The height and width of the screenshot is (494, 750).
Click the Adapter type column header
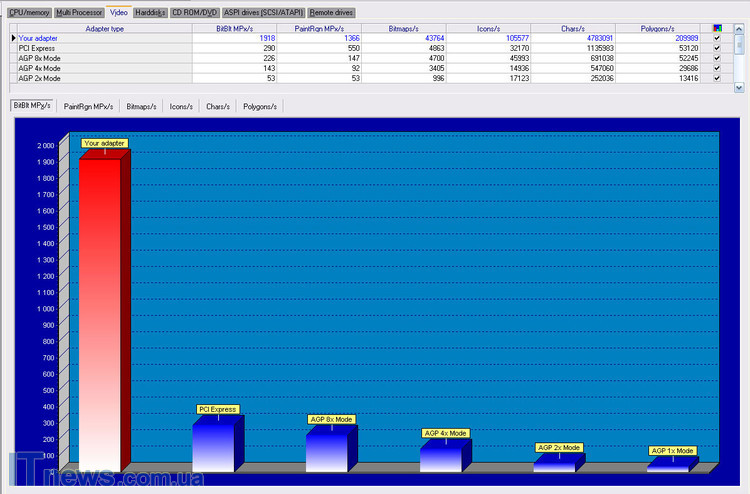(104, 28)
